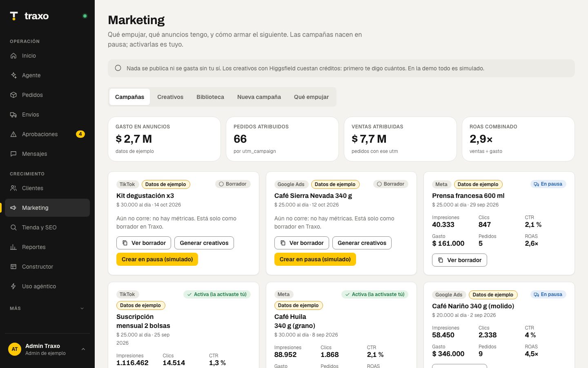Click the AT avatar circle

[15, 349]
